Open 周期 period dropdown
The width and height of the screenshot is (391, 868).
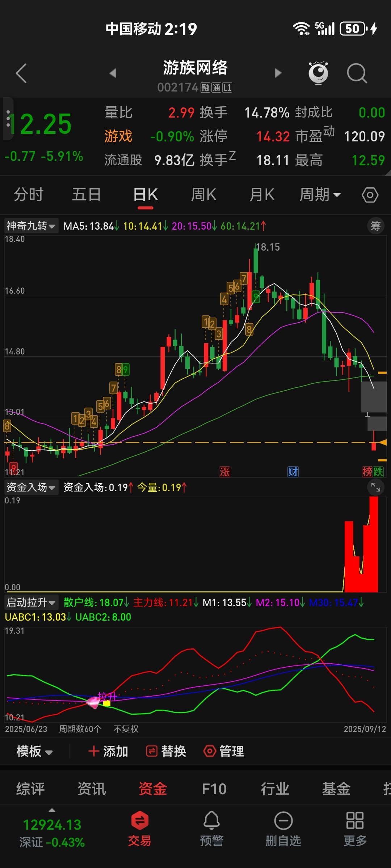click(x=320, y=195)
